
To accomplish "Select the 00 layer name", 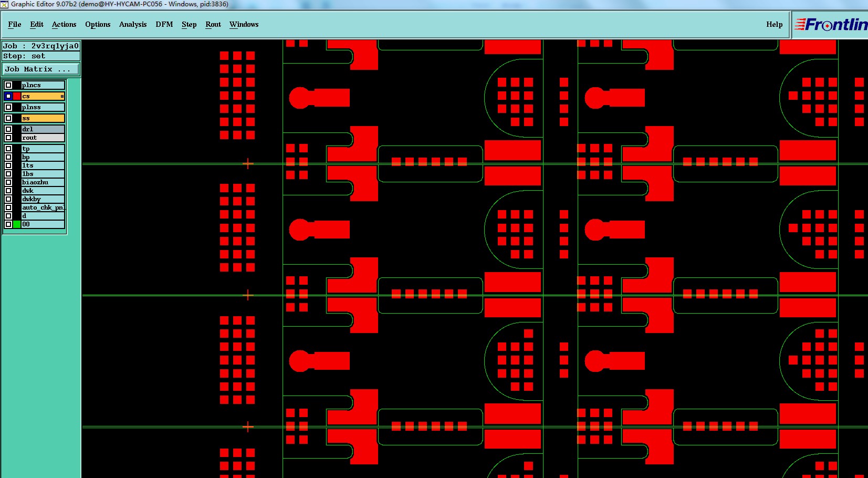I will pyautogui.click(x=43, y=224).
